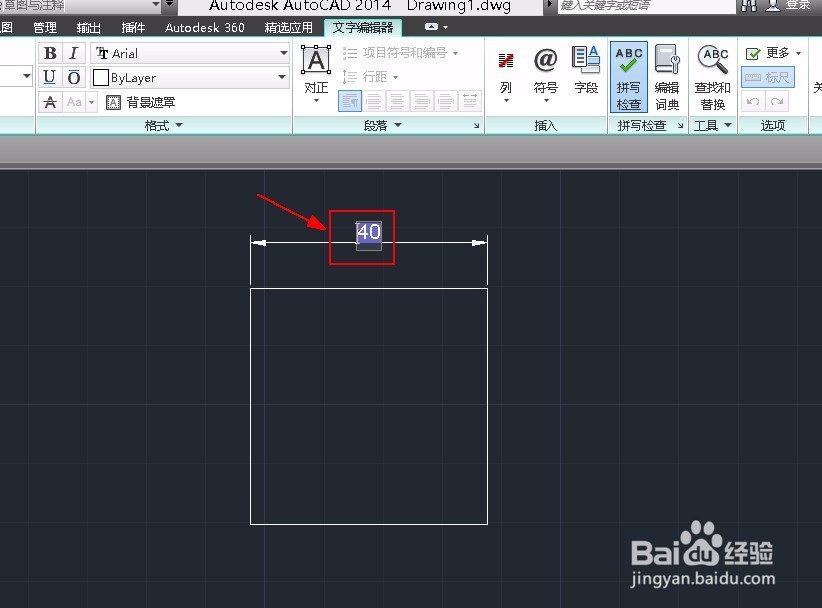The height and width of the screenshot is (608, 822).
Task: Click the redo arrow icon
Action: click(777, 101)
